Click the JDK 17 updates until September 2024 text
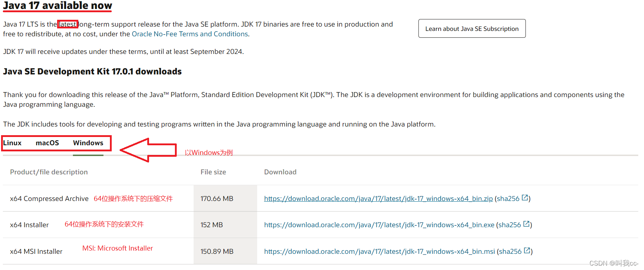The width and height of the screenshot is (644, 270). click(x=124, y=51)
